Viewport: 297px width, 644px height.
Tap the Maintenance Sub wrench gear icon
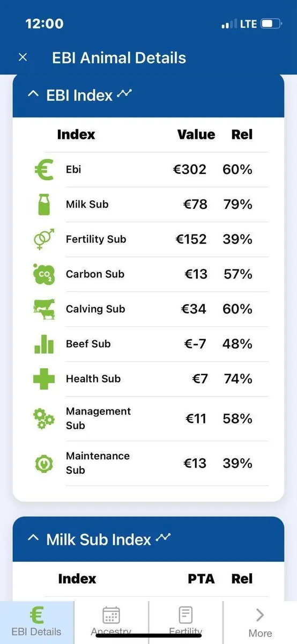[x=43, y=463]
